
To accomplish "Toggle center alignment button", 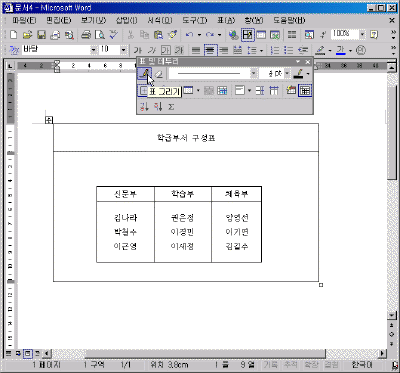I will [x=210, y=50].
